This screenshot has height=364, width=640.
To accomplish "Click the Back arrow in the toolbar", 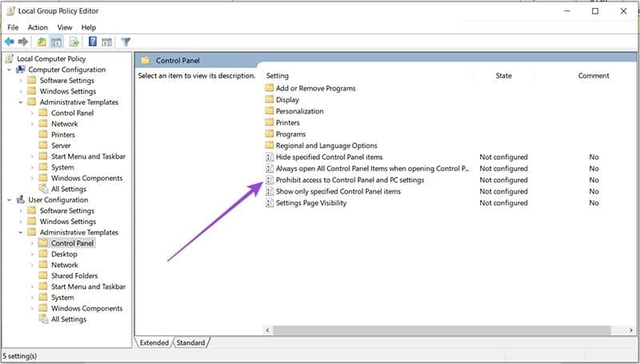I will [x=10, y=42].
